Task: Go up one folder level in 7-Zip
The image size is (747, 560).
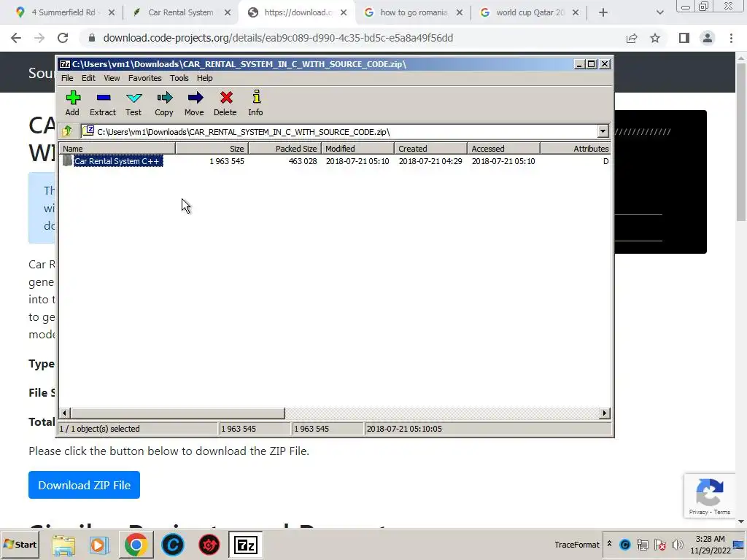Action: 67,131
